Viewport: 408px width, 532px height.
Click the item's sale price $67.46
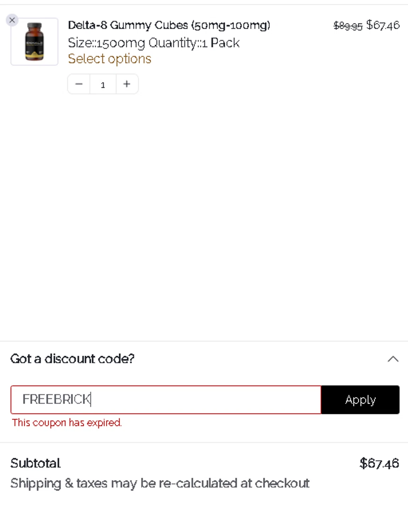tap(383, 25)
